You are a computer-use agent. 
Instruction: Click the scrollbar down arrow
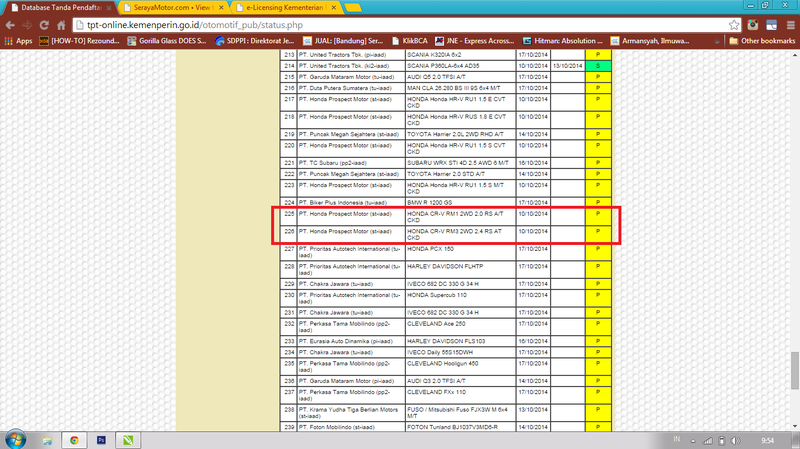(x=795, y=426)
